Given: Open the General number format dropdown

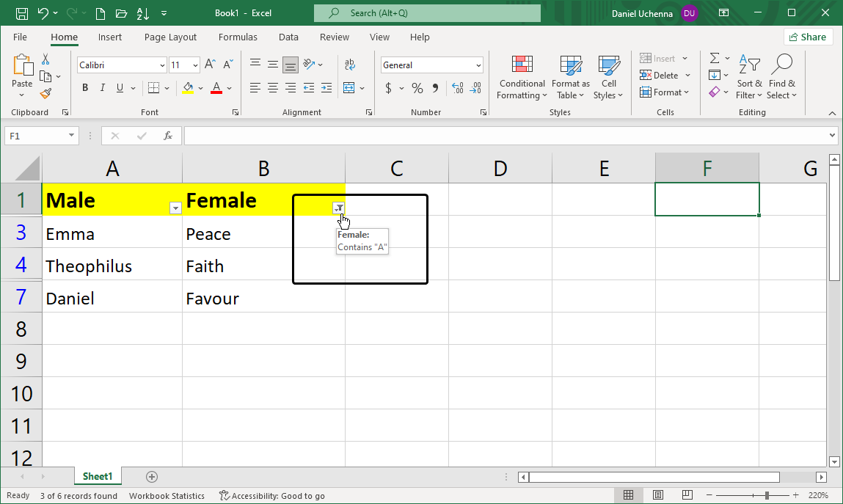Looking at the screenshot, I should pyautogui.click(x=478, y=65).
